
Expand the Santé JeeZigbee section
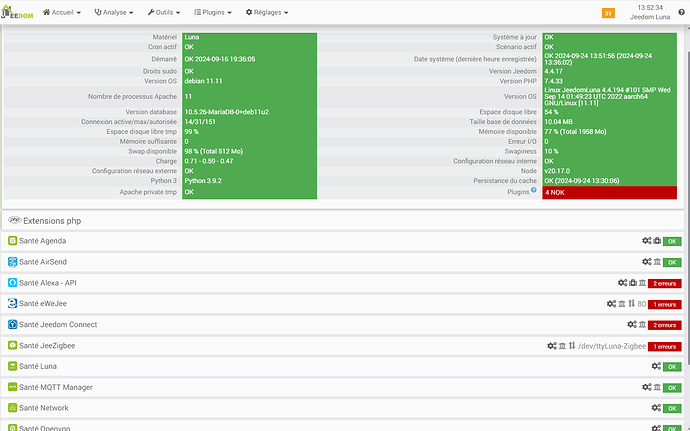[x=342, y=346]
